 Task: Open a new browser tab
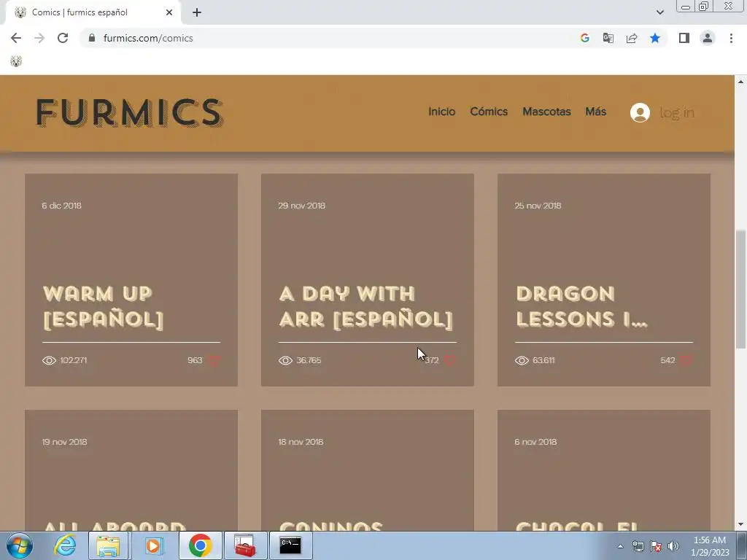click(x=197, y=13)
